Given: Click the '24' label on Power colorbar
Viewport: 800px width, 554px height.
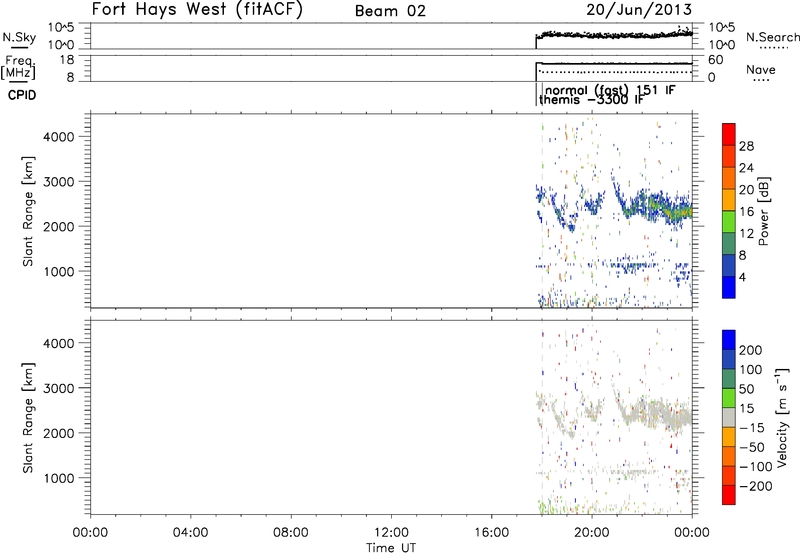Looking at the screenshot, I should tap(746, 168).
